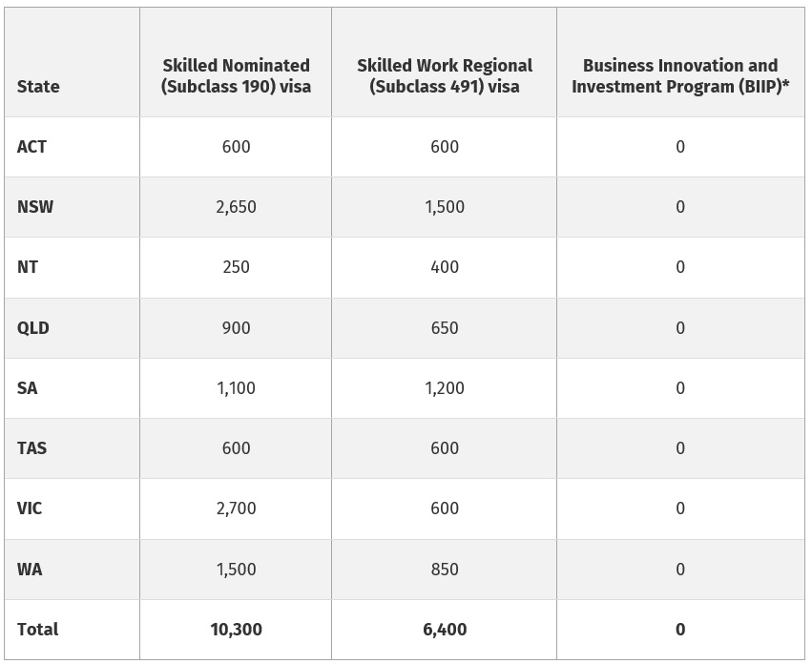Click the WA row label
Image resolution: width=812 pixels, height=664 pixels.
(x=30, y=570)
